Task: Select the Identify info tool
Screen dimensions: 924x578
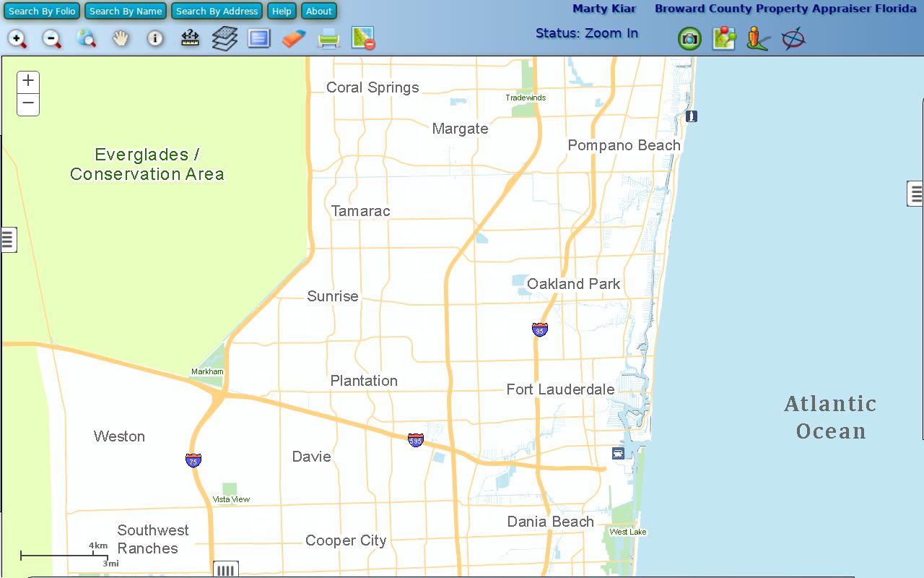Action: [155, 38]
